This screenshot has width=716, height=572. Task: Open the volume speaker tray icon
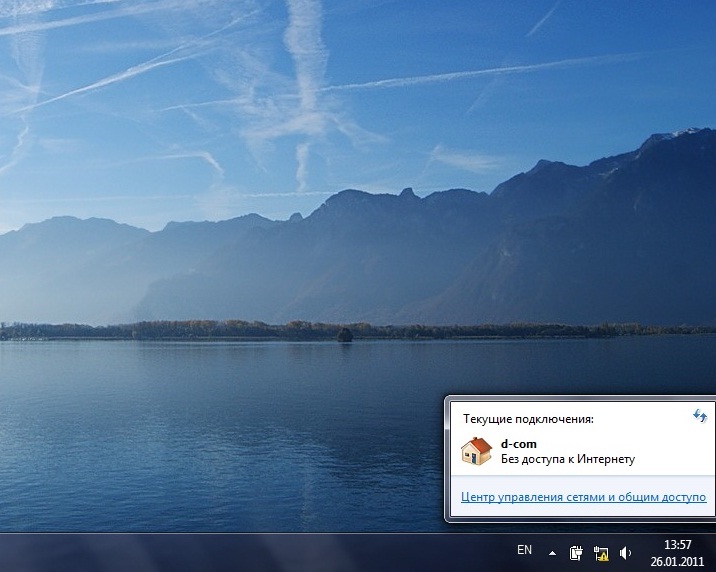pos(625,553)
